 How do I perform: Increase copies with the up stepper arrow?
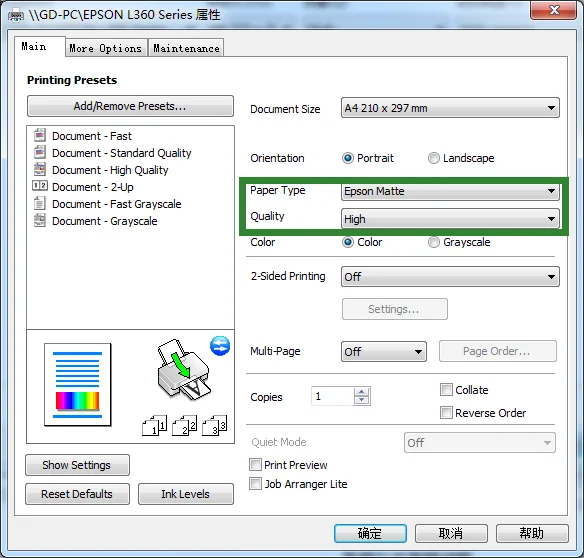tap(361, 392)
